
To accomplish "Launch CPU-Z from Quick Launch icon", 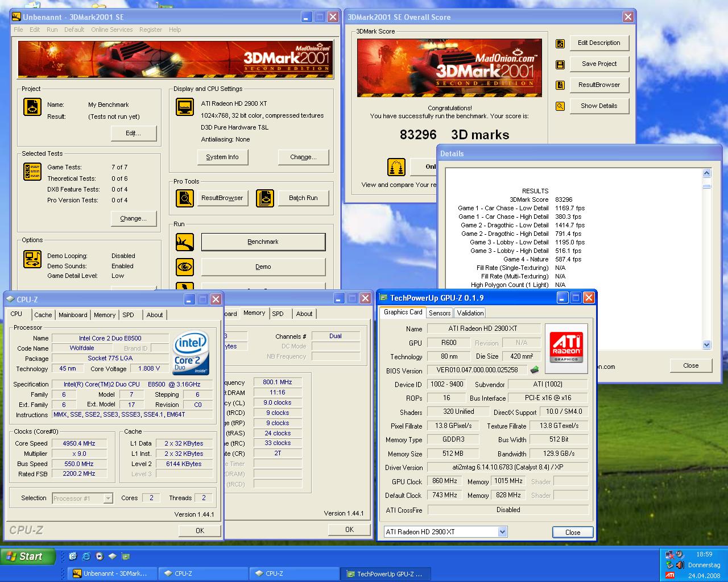I will 112,556.
